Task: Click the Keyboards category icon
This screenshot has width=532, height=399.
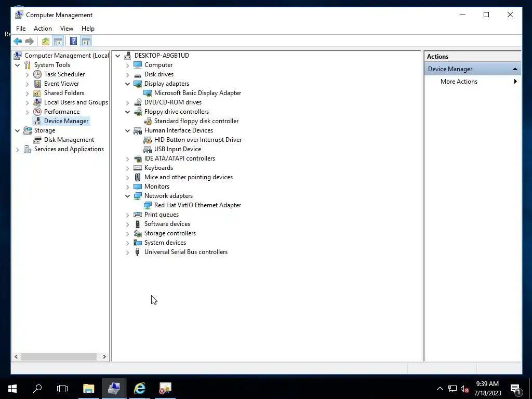Action: pos(137,168)
